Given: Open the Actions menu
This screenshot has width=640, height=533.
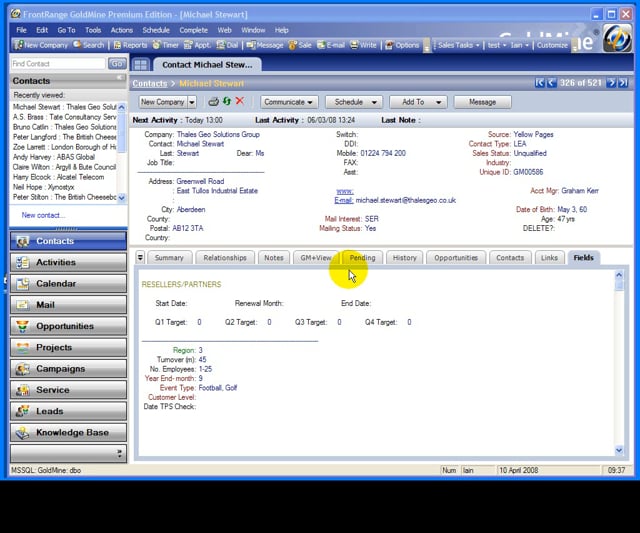Looking at the screenshot, I should (x=122, y=30).
